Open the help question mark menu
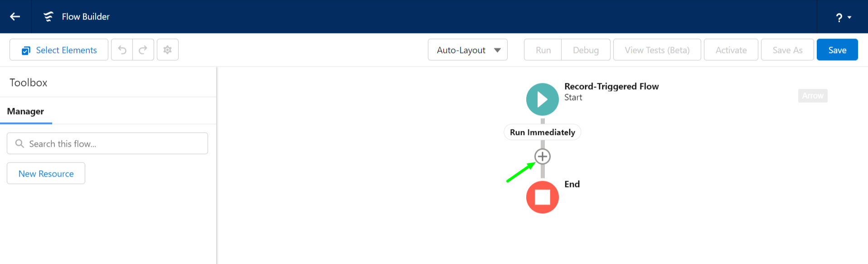Image resolution: width=868 pixels, height=264 pixels. [843, 17]
